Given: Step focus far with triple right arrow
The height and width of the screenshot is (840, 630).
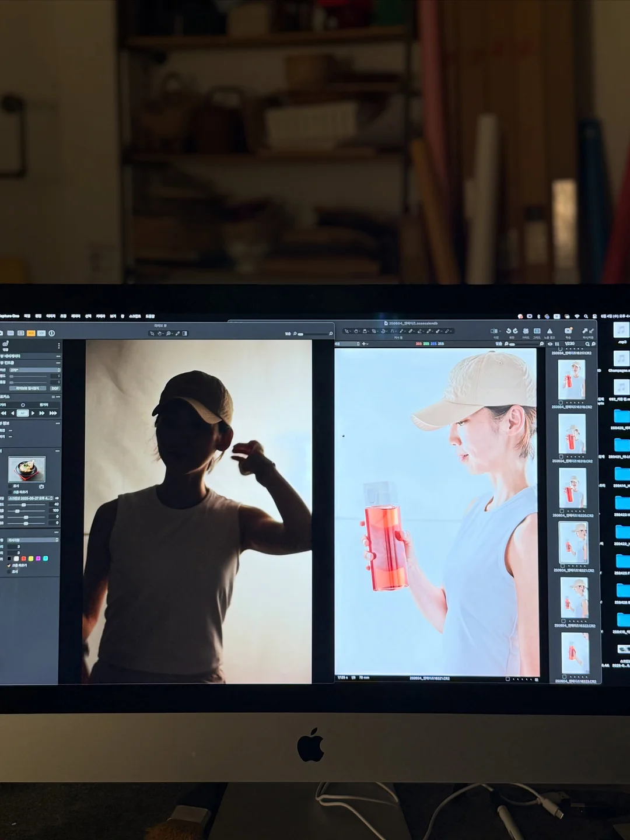Looking at the screenshot, I should coord(53,413).
